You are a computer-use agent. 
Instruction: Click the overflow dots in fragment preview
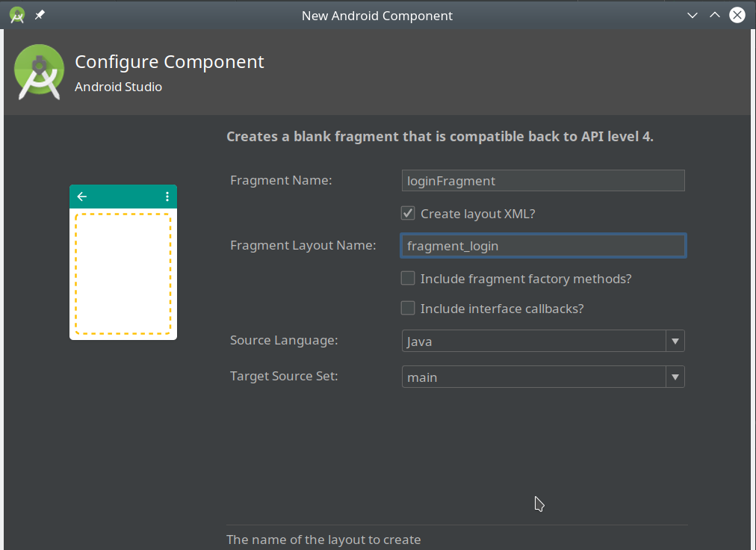(167, 197)
